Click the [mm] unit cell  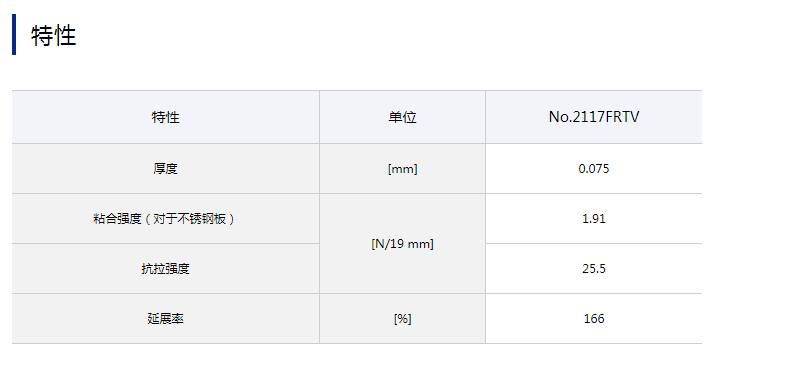[403, 169]
